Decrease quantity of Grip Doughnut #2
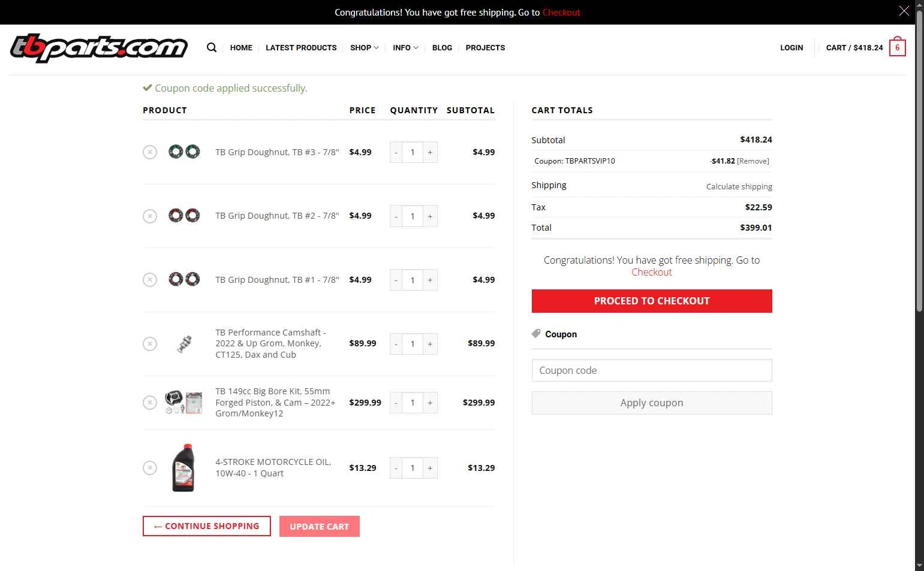The width and height of the screenshot is (924, 571). click(396, 216)
